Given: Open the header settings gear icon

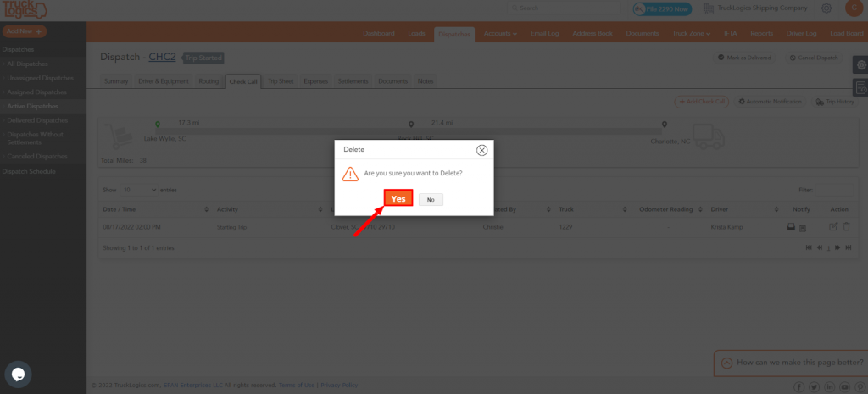Looking at the screenshot, I should (x=826, y=8).
